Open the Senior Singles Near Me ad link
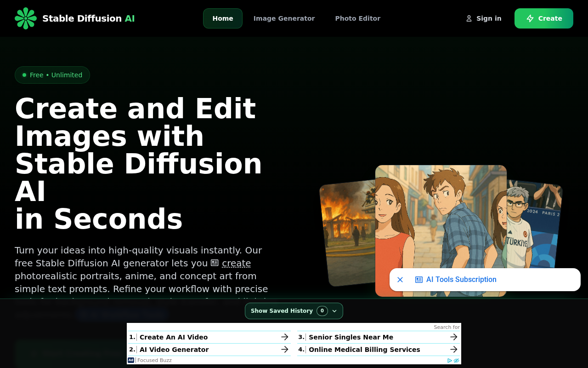Image resolution: width=588 pixels, height=368 pixels. [x=351, y=337]
